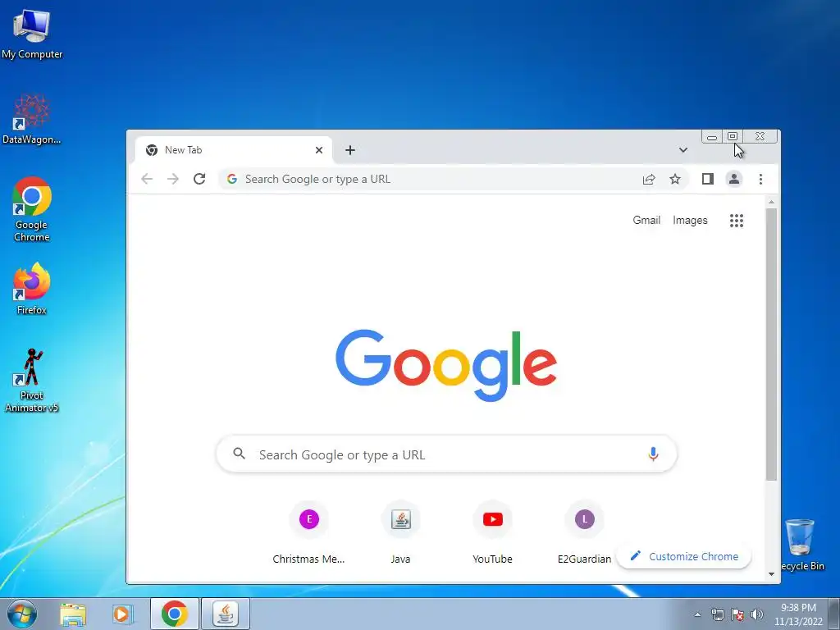Open the network status tray icon
Image resolution: width=840 pixels, height=630 pixels.
(x=717, y=614)
